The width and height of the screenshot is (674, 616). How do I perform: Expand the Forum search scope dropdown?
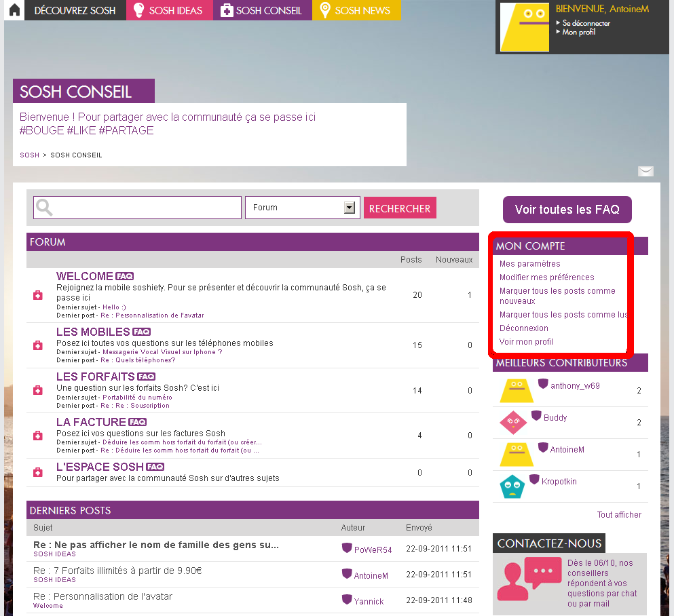click(x=350, y=208)
